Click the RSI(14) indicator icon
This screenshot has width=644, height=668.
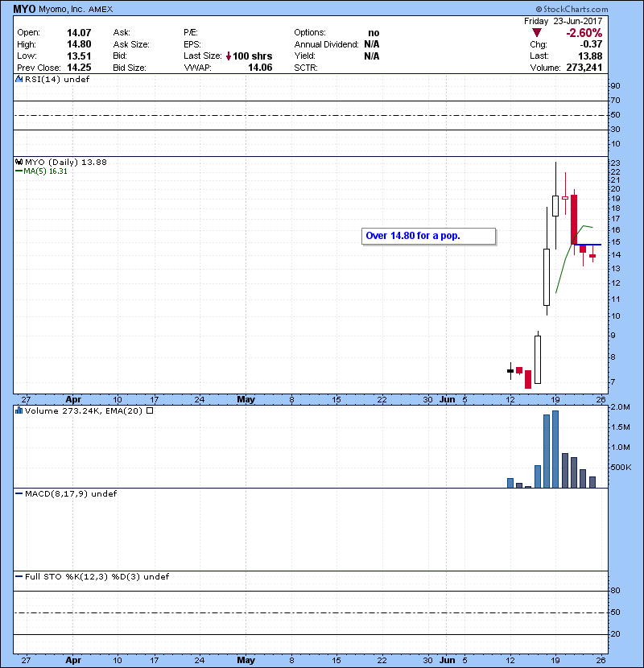point(19,79)
